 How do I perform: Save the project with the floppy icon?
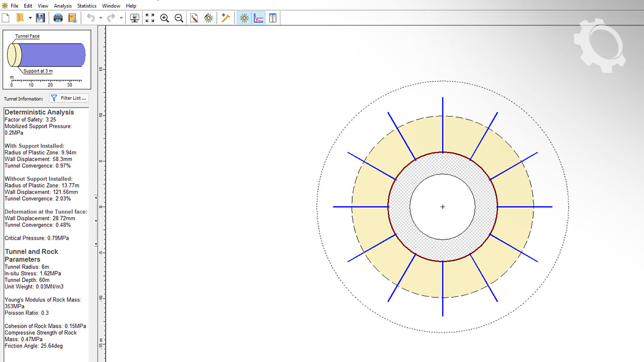(x=40, y=18)
